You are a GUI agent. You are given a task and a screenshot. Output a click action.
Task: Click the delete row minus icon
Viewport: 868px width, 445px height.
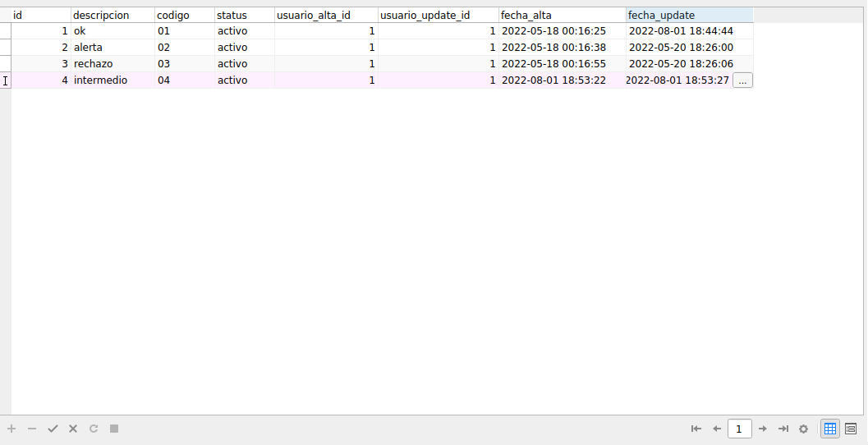point(32,429)
